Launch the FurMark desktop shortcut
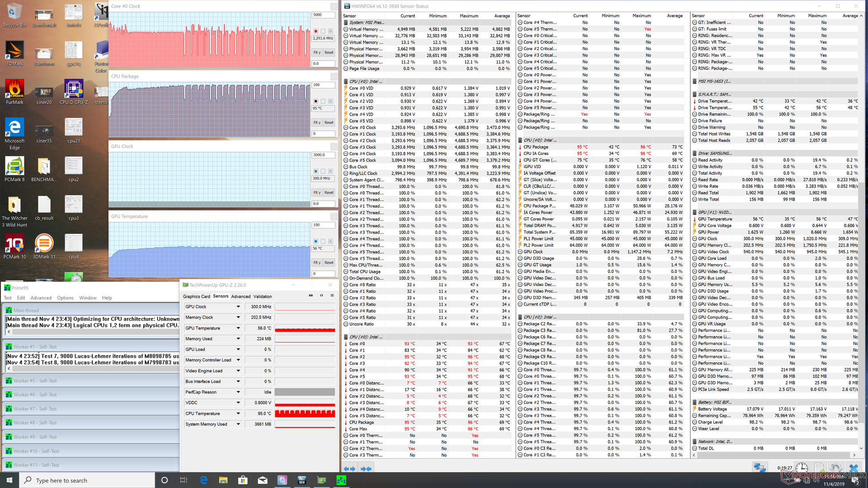This screenshot has width=868, height=488. click(x=14, y=92)
